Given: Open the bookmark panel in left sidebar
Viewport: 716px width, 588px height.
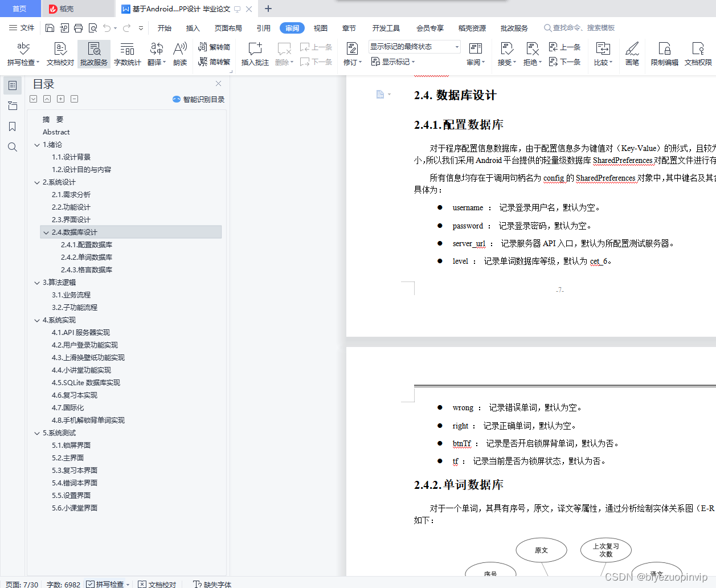Looking at the screenshot, I should [12, 126].
